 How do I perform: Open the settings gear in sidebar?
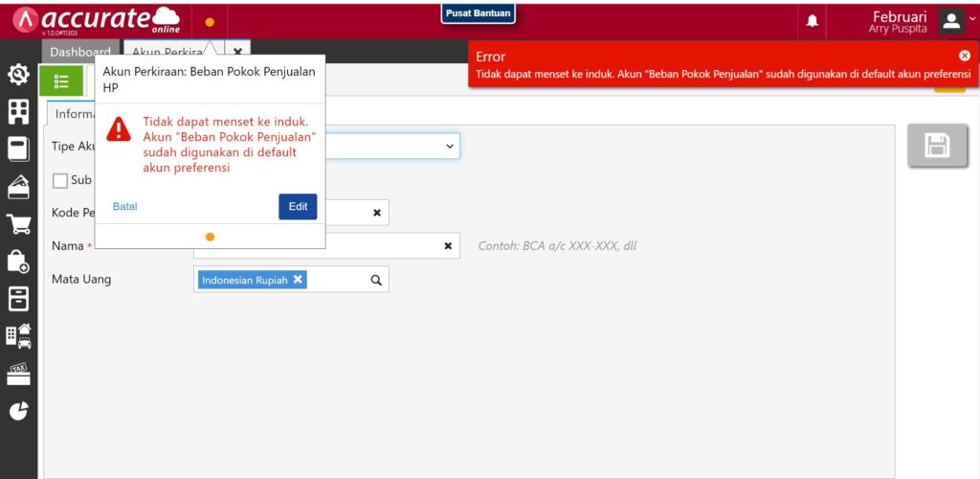pyautogui.click(x=18, y=75)
